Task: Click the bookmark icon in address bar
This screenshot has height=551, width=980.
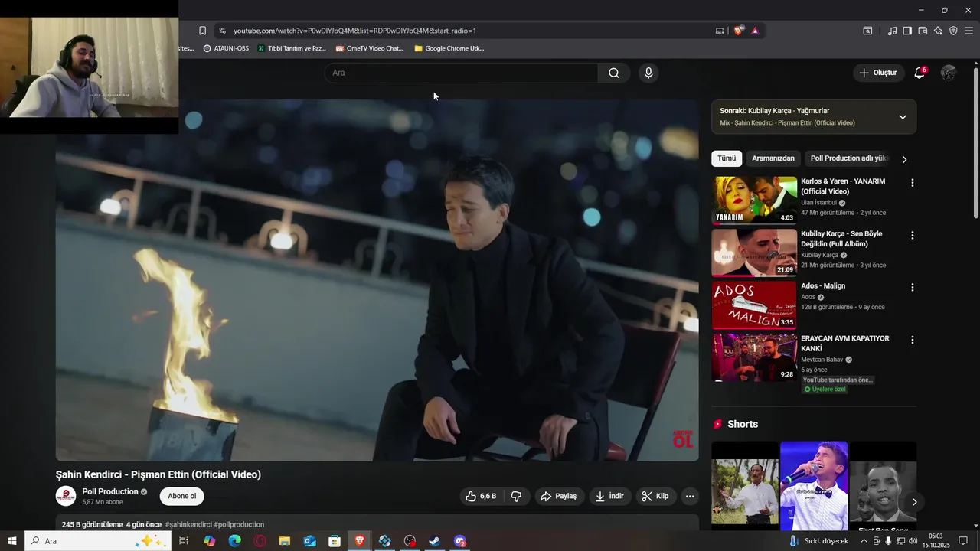Action: tap(202, 31)
